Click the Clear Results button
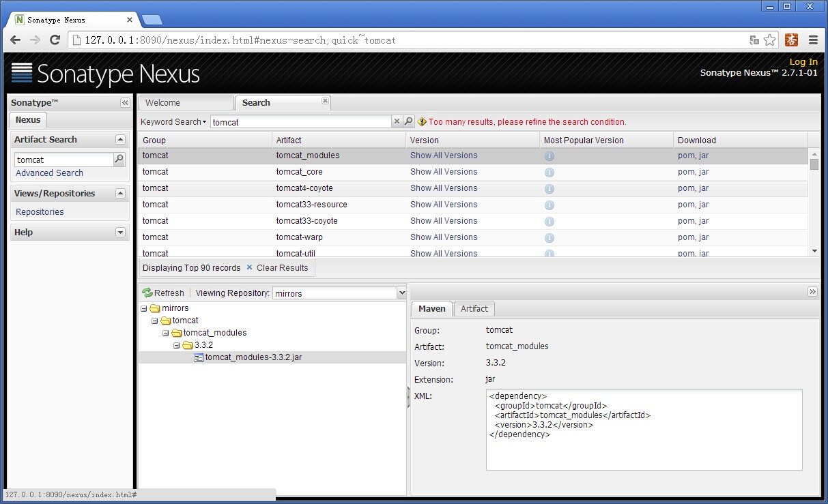828x504 pixels. click(277, 268)
